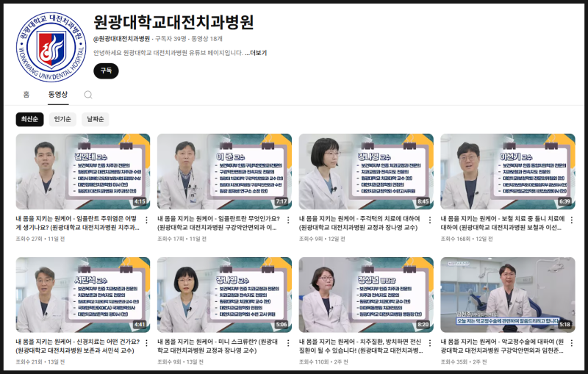Open more options for 틀니 치료 video
Image resolution: width=588 pixels, height=374 pixels.
(x=572, y=220)
